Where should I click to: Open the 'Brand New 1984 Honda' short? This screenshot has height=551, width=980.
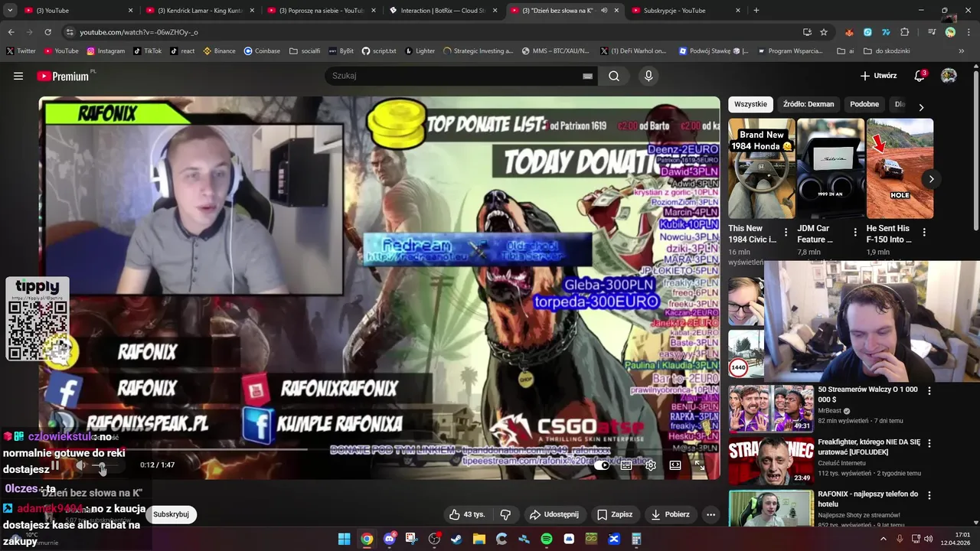pyautogui.click(x=762, y=168)
